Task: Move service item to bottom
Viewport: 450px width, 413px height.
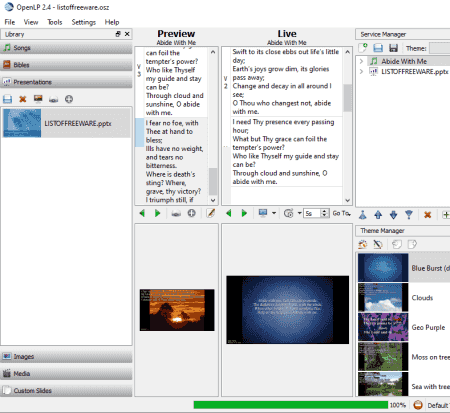Action: coord(409,215)
